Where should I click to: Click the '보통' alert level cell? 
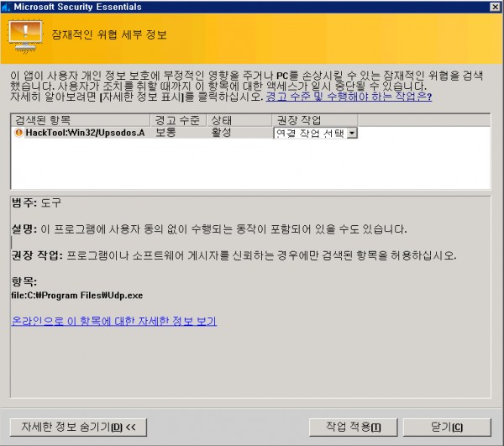click(165, 133)
